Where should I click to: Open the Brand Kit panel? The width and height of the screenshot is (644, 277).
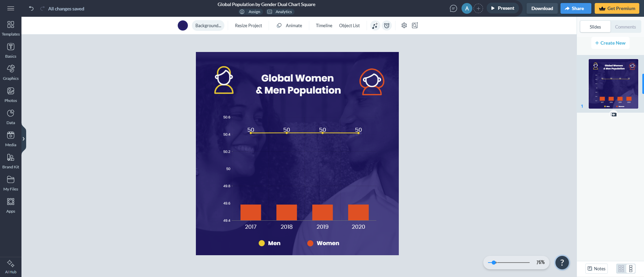pos(11,161)
